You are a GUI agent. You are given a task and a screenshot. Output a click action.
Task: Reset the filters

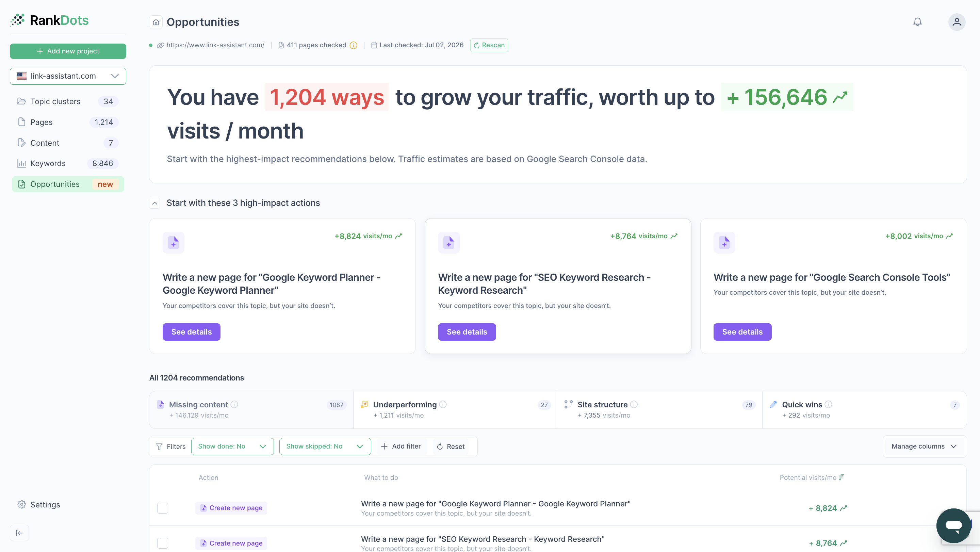point(451,447)
